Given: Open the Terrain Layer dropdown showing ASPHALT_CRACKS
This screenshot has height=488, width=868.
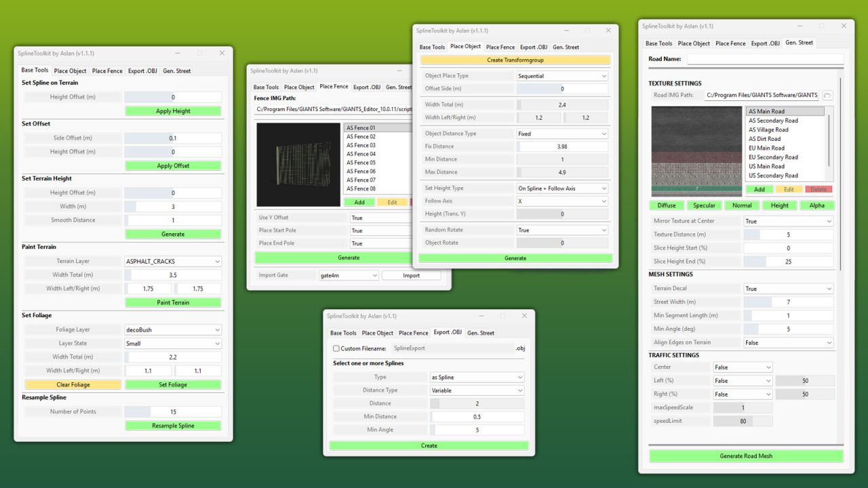Looking at the screenshot, I should (x=173, y=261).
